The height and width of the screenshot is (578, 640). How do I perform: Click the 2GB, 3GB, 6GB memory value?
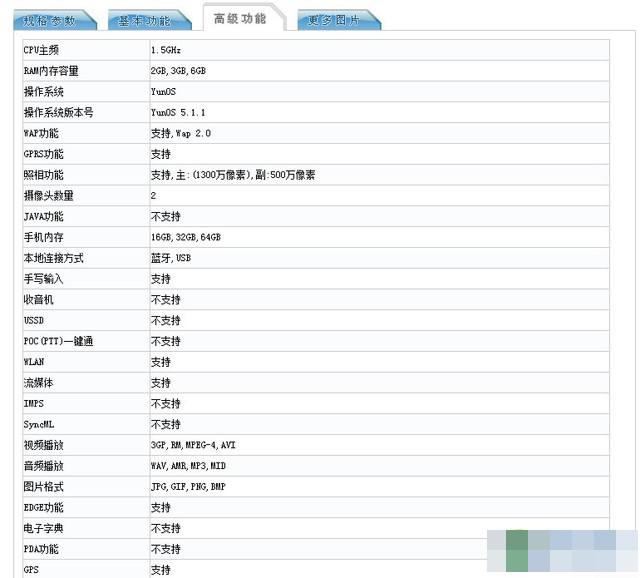click(x=179, y=71)
